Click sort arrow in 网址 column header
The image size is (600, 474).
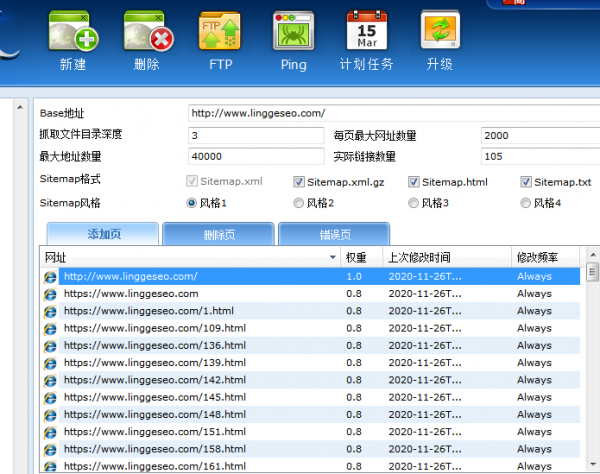point(333,258)
